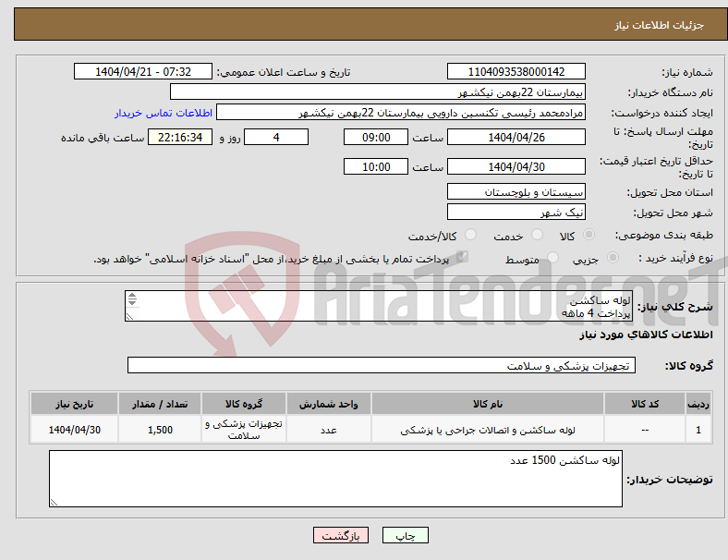
Task: Click the اطلاعات کالاهای مورد نیاز heading
Action: point(646,335)
